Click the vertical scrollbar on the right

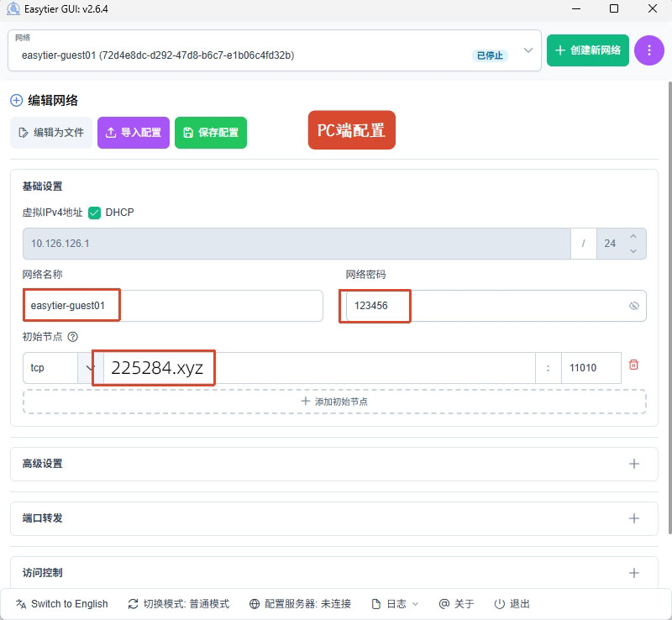point(669,307)
